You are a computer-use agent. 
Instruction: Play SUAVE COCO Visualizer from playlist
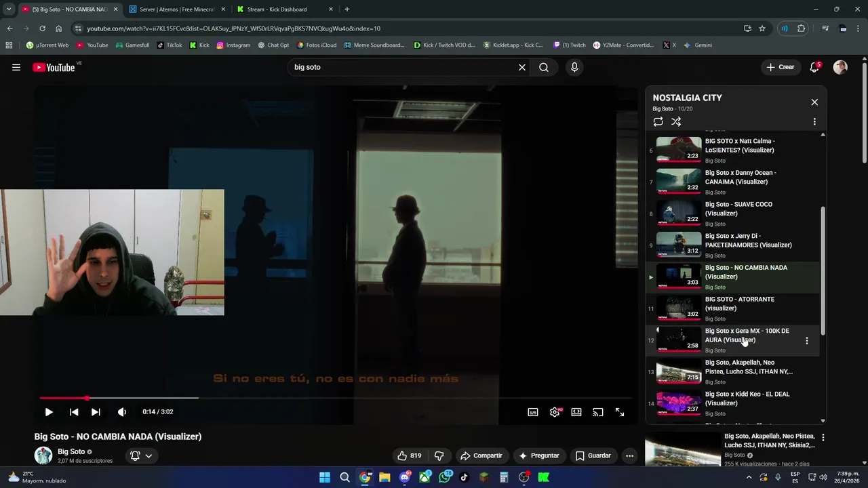[732, 213]
